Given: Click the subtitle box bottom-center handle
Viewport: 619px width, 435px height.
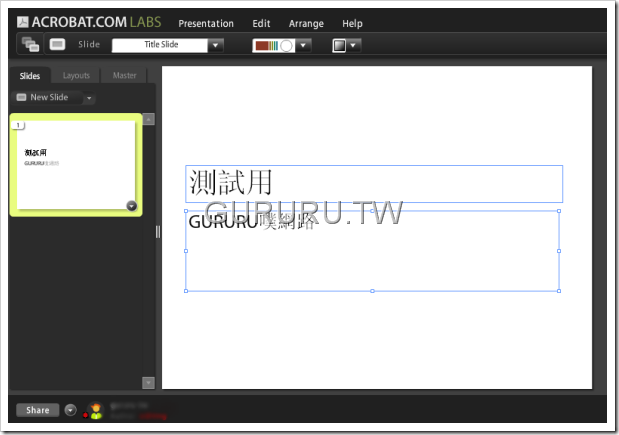Looking at the screenshot, I should [372, 291].
